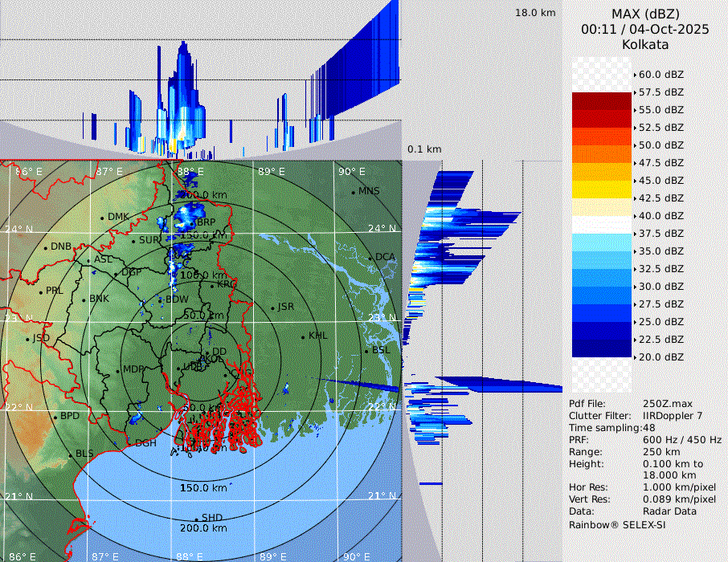Viewport: 728px width, 562px height.
Task: Click the MNS station marker on the map
Action: pos(353,192)
